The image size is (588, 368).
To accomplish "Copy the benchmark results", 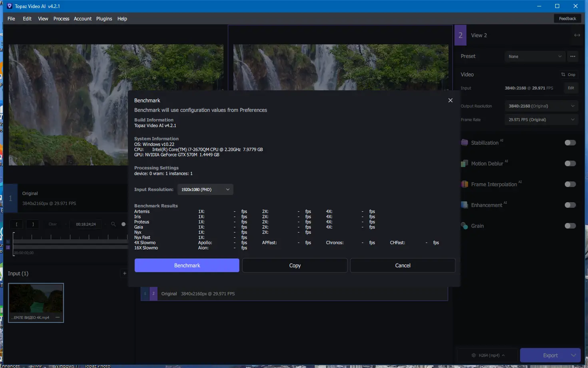I will click(295, 265).
